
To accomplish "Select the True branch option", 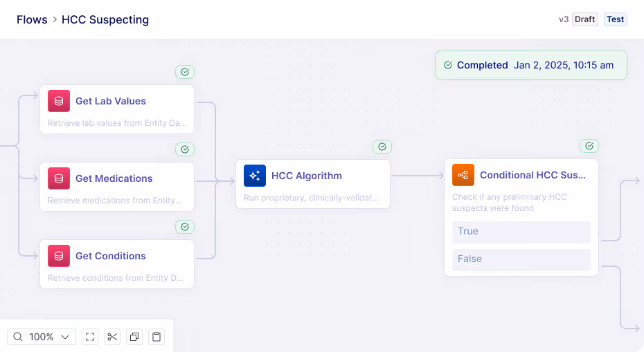I will [521, 232].
